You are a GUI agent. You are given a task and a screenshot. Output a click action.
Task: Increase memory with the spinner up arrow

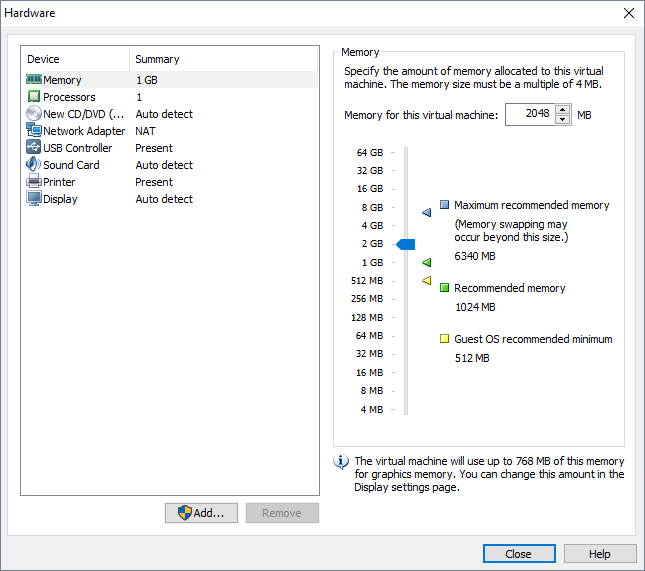point(562,109)
